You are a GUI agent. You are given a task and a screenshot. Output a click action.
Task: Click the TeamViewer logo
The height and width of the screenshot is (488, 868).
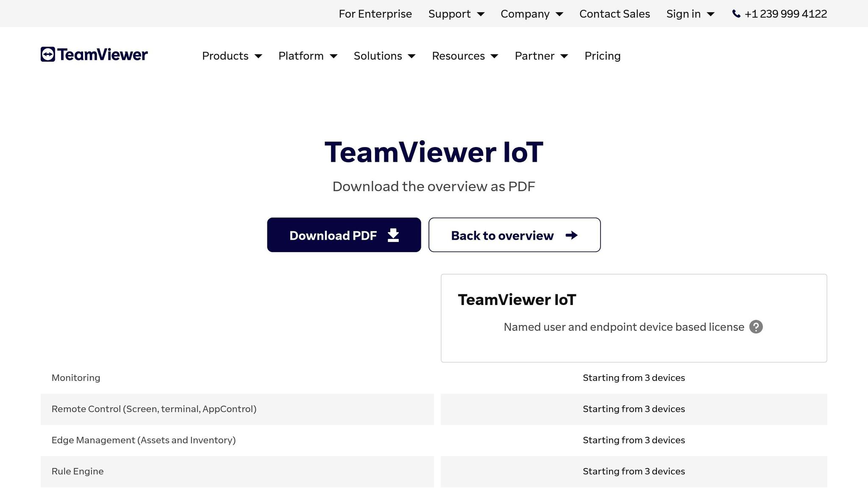(94, 55)
